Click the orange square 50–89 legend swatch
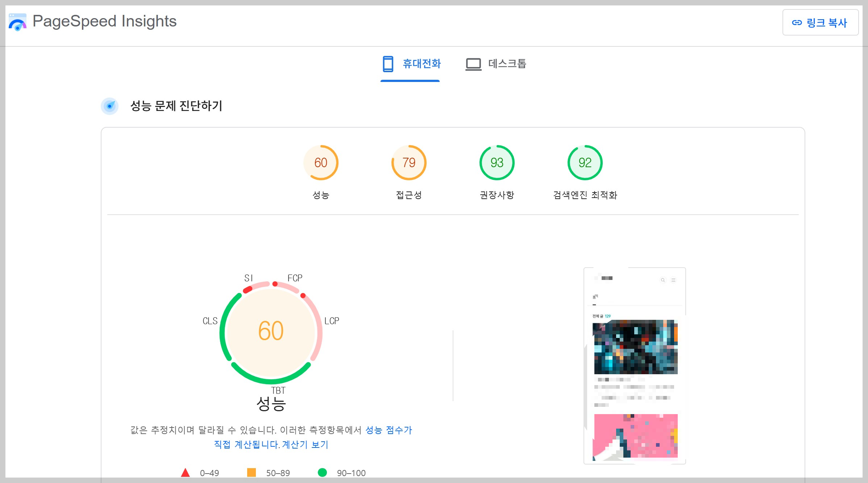The height and width of the screenshot is (483, 868). (x=251, y=472)
